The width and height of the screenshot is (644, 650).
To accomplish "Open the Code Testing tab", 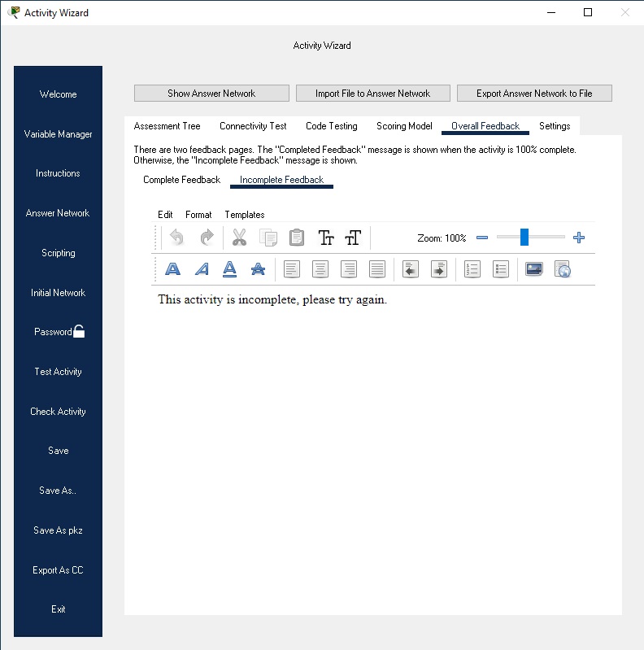I will click(x=332, y=126).
